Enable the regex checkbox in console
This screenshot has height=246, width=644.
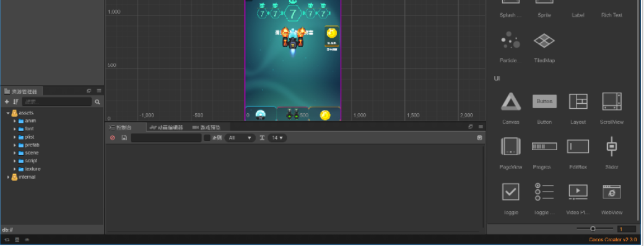[x=207, y=138]
